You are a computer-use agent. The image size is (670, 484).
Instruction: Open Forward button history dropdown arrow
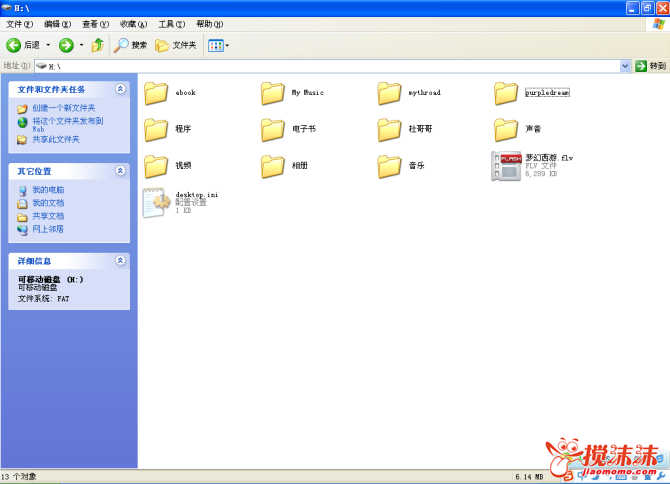coord(81,45)
